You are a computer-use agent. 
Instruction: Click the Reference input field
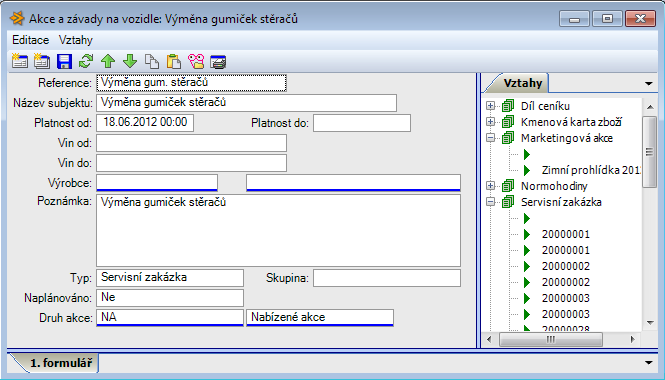tap(191, 83)
